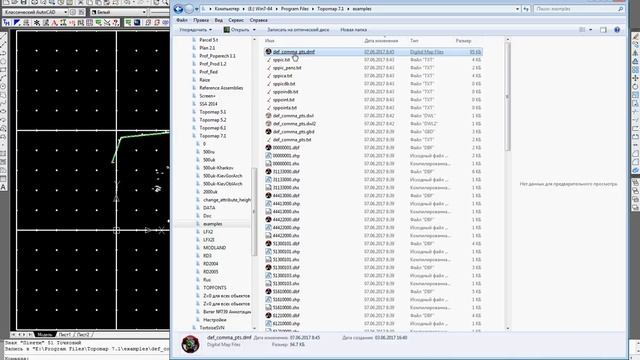
Task: Sort by the Тип column header
Action: pos(414,41)
